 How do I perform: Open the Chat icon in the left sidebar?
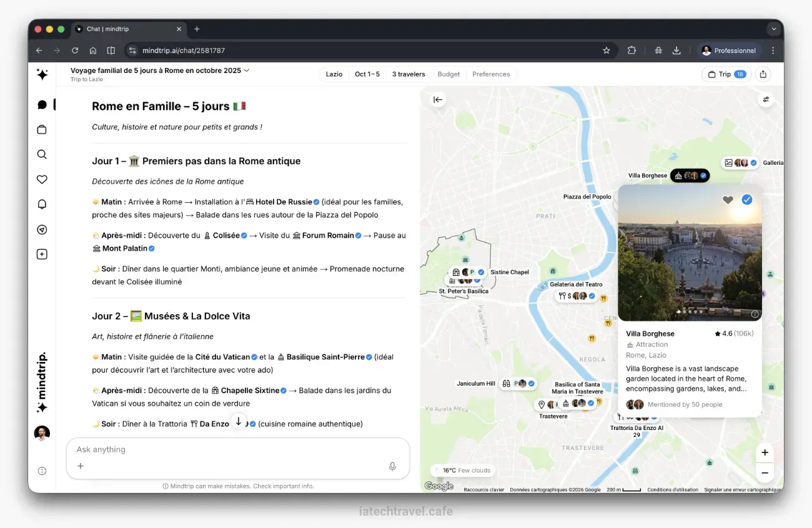coord(42,105)
